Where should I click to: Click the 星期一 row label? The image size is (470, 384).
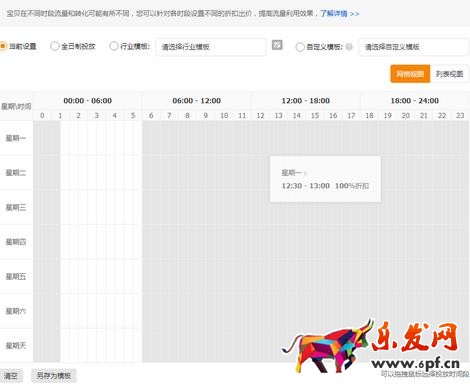pos(16,138)
